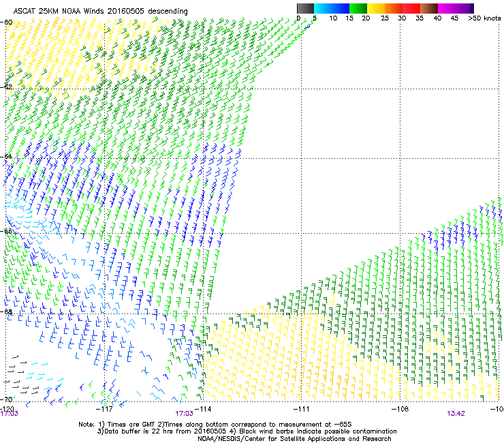Click the '-68' latitude axis label

click(6, 311)
